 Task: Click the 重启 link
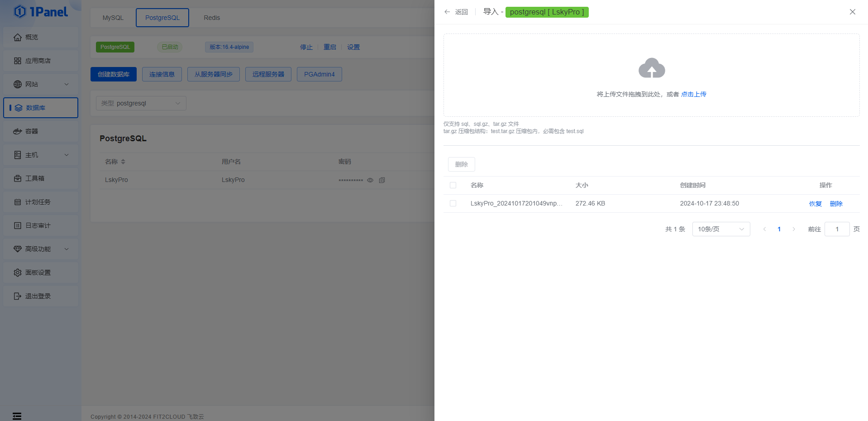(x=330, y=47)
